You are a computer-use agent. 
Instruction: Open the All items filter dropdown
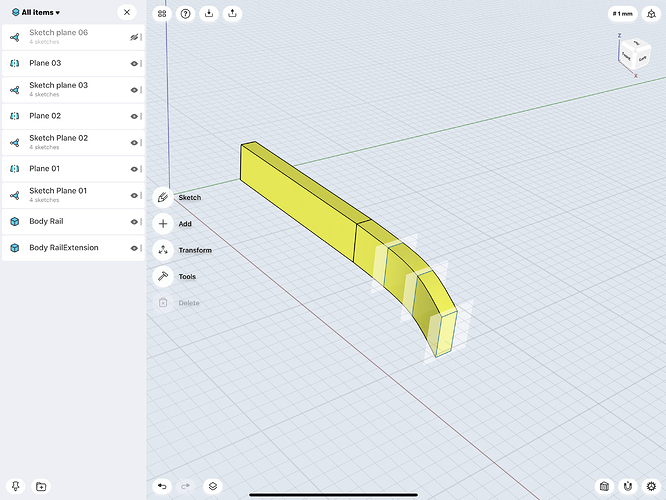pos(36,12)
